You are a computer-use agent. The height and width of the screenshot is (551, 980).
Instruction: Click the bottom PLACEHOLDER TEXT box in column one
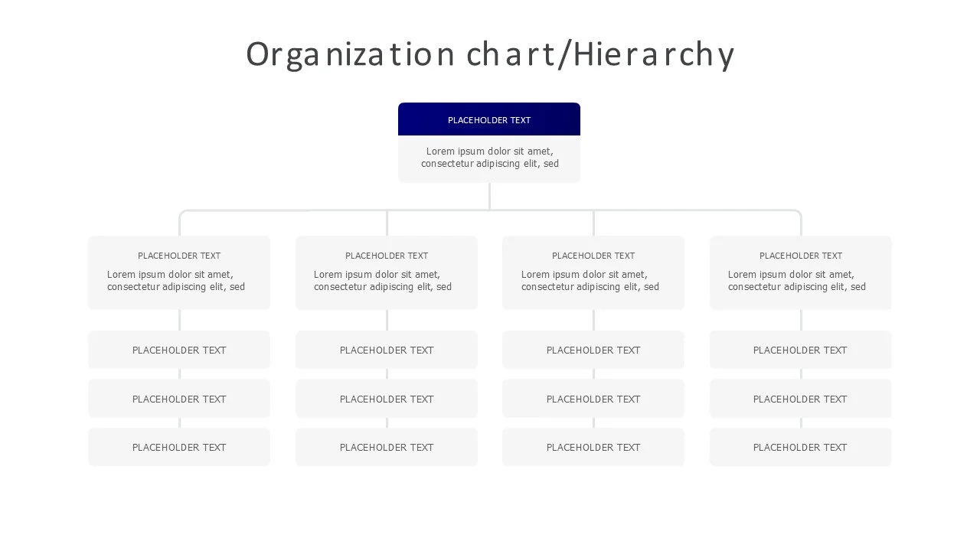178,447
